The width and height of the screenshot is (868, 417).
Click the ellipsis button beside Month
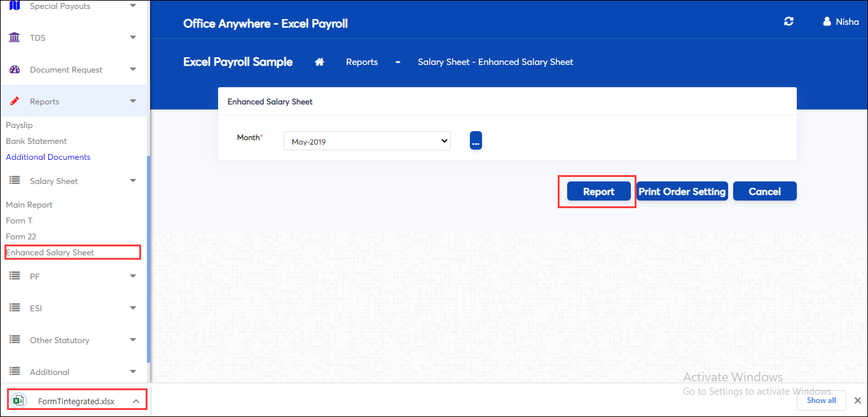[476, 141]
